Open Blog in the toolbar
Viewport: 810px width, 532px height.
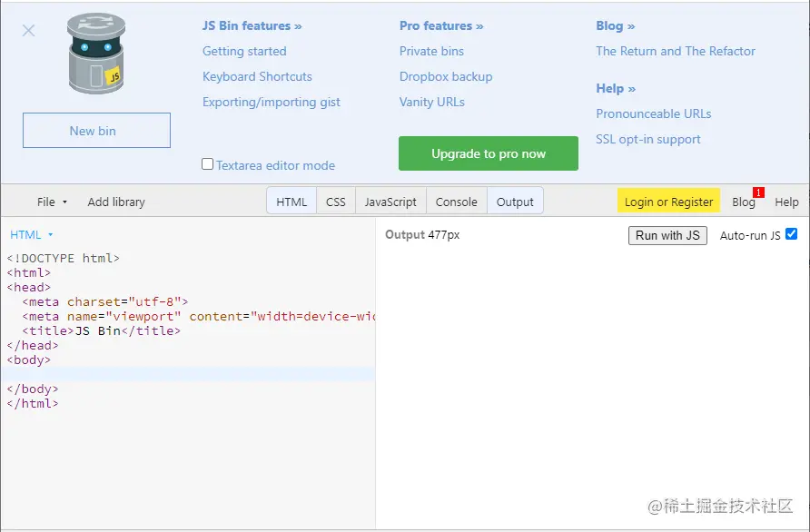click(x=744, y=202)
